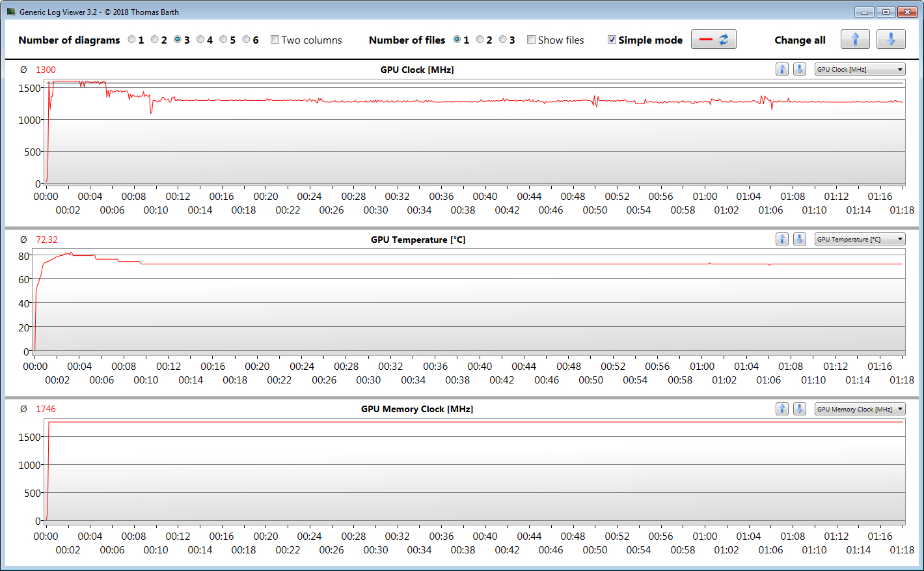Open the GPU Clock [MHz] sensor dropdown
Image resolution: width=924 pixels, height=571 pixels.
(860, 69)
